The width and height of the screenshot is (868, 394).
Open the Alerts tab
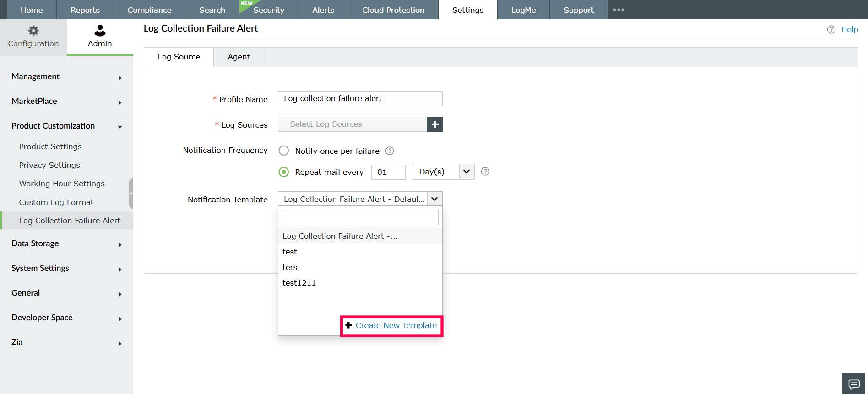point(323,10)
